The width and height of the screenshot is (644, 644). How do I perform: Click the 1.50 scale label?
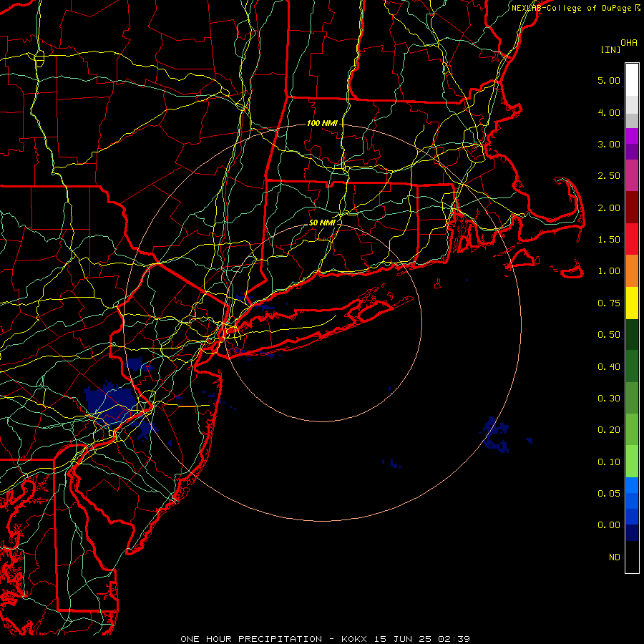[x=609, y=239]
